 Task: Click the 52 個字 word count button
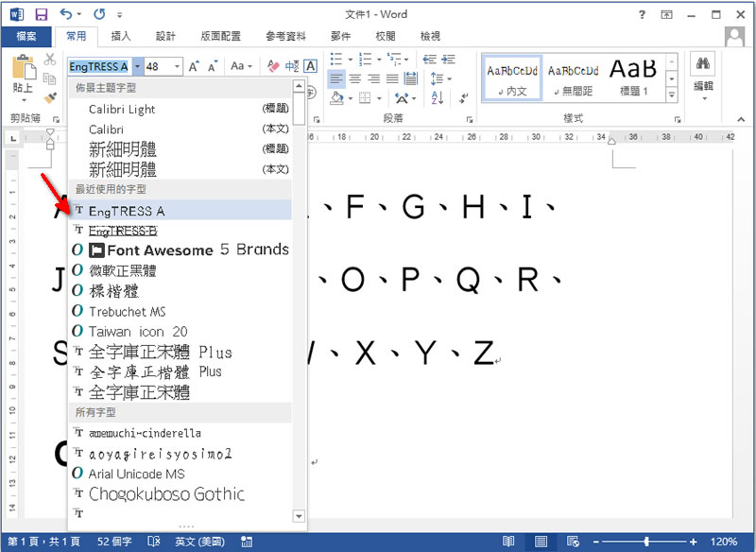coord(114,542)
